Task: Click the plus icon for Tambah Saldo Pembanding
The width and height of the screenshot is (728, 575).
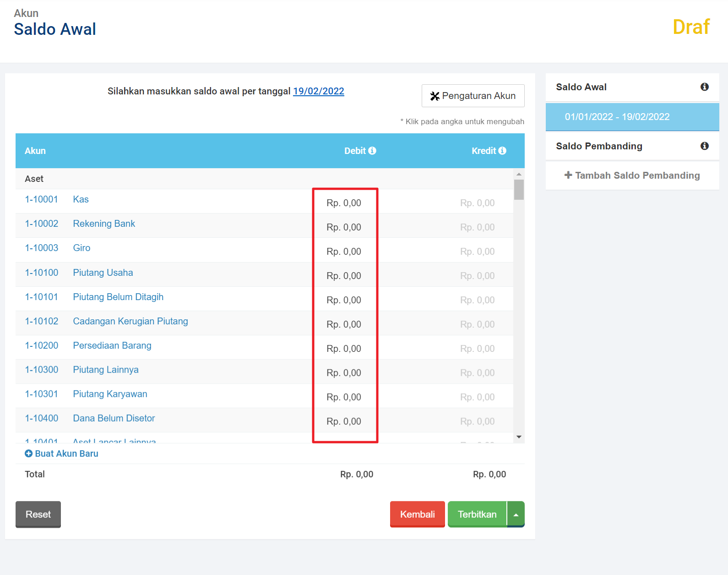Action: point(568,175)
